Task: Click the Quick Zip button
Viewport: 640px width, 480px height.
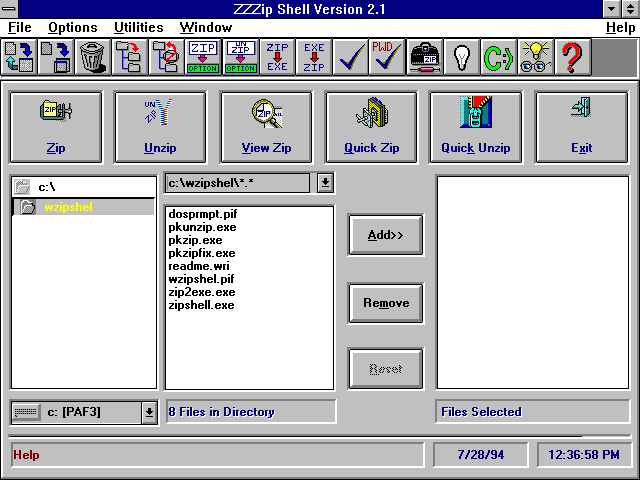Action: [371, 127]
